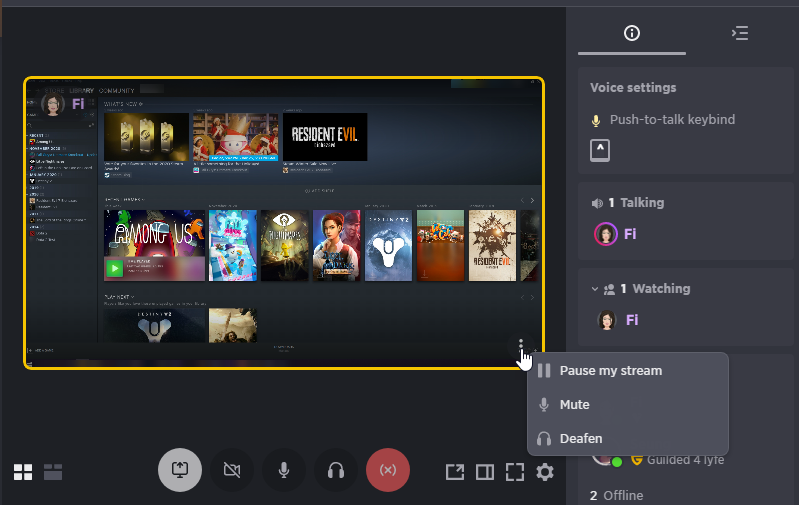The height and width of the screenshot is (505, 799).
Task: Click the Among Us game tile in stream
Action: click(x=154, y=245)
